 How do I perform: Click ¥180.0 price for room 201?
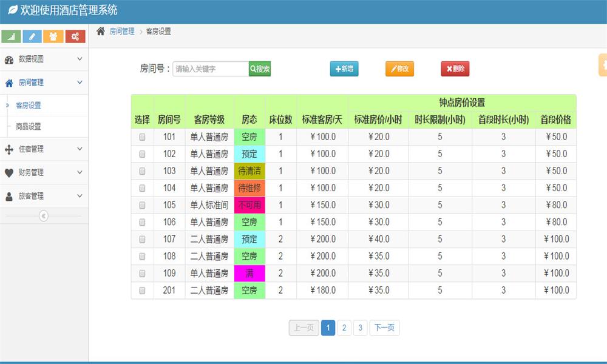tap(322, 290)
